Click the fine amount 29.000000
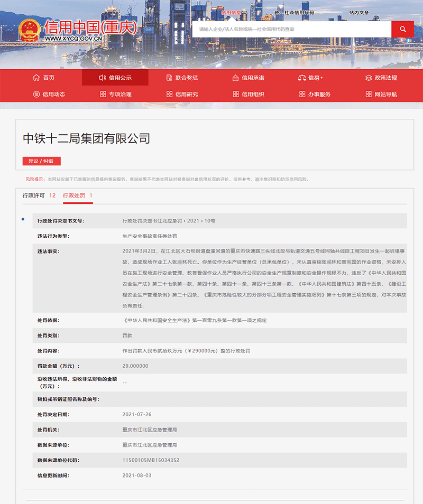The width and height of the screenshot is (423, 504). coord(135,366)
